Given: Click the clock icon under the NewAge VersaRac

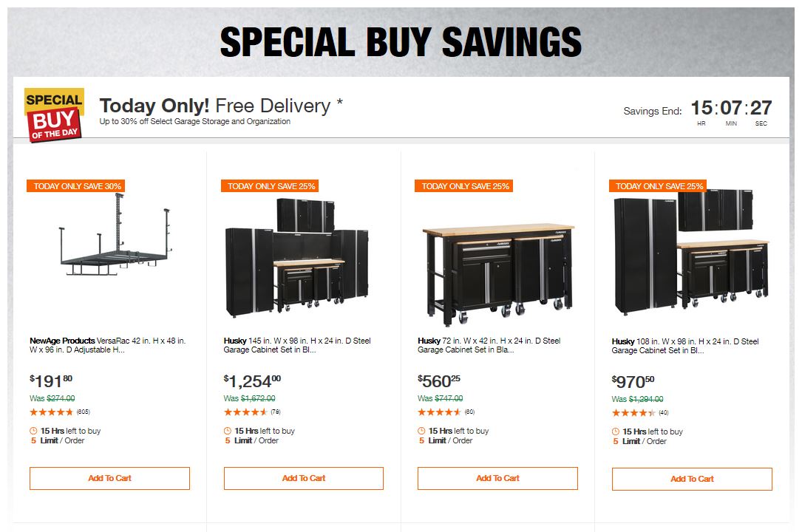Looking at the screenshot, I should 33,431.
